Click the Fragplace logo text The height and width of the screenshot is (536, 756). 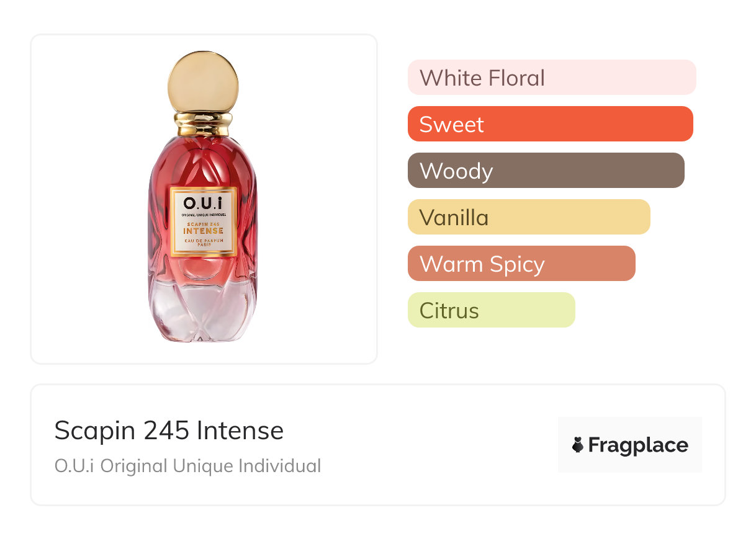coord(637,445)
